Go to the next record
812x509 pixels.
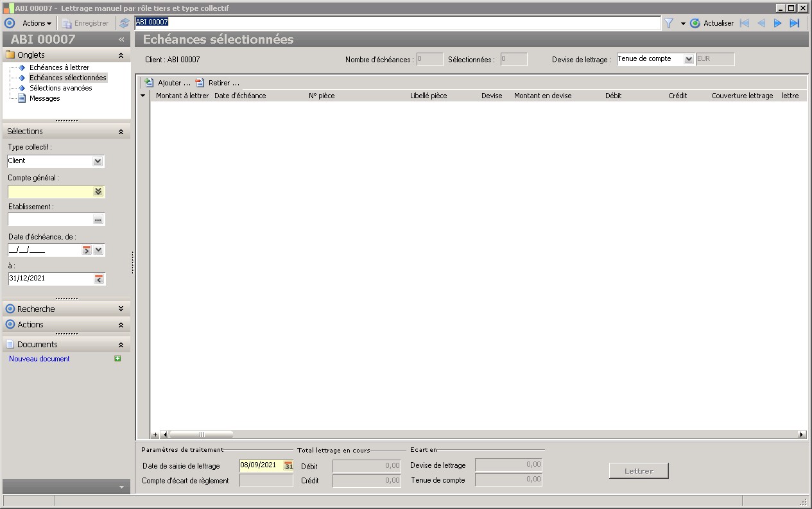coord(777,23)
